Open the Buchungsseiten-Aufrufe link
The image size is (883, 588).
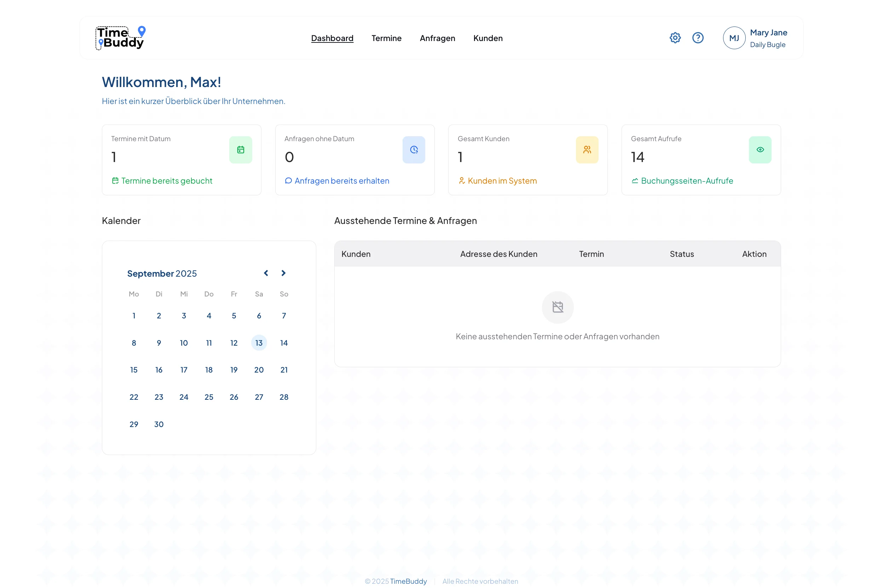(687, 181)
